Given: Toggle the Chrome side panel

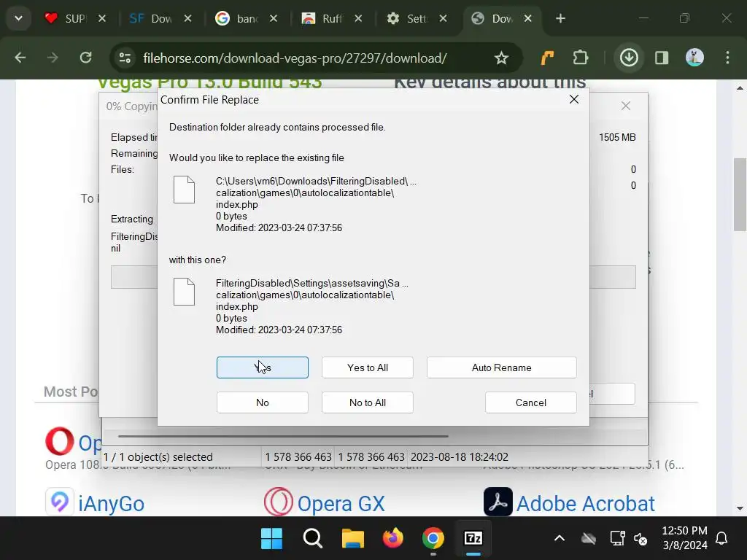Looking at the screenshot, I should (x=662, y=58).
